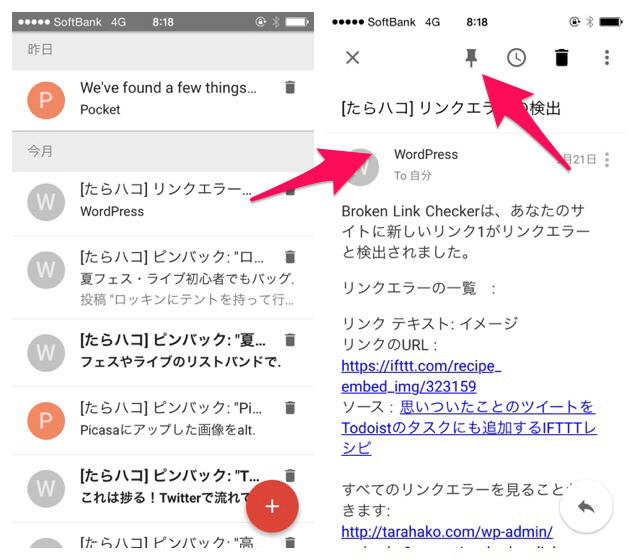Delete the ピンバック "Pi… email via trash icon

[290, 407]
